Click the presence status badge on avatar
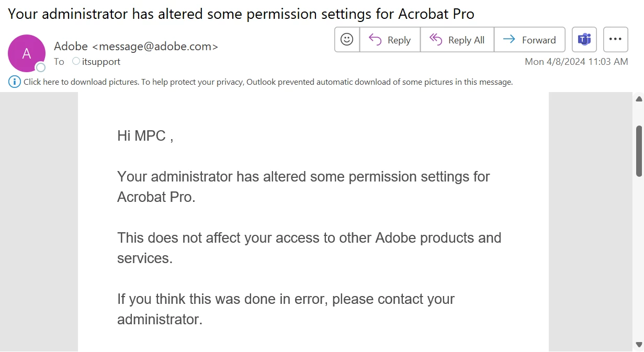The width and height of the screenshot is (644, 352). pos(40,67)
